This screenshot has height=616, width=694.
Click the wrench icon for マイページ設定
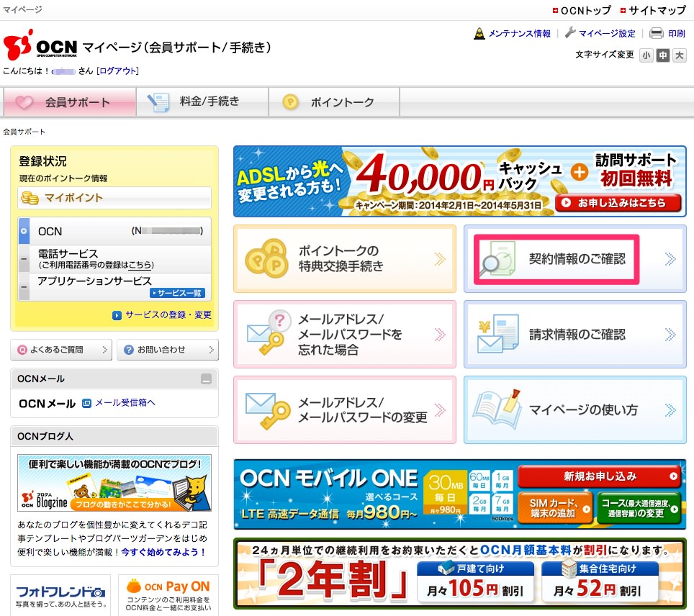(570, 33)
